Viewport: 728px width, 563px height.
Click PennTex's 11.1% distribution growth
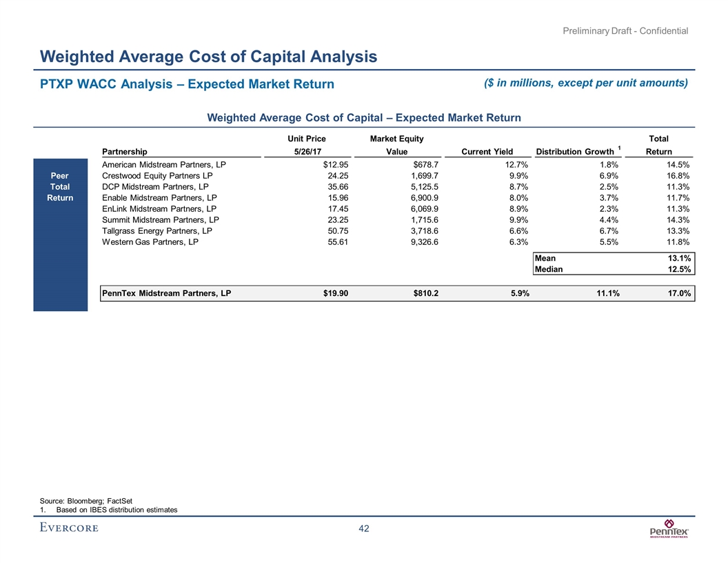(x=608, y=293)
